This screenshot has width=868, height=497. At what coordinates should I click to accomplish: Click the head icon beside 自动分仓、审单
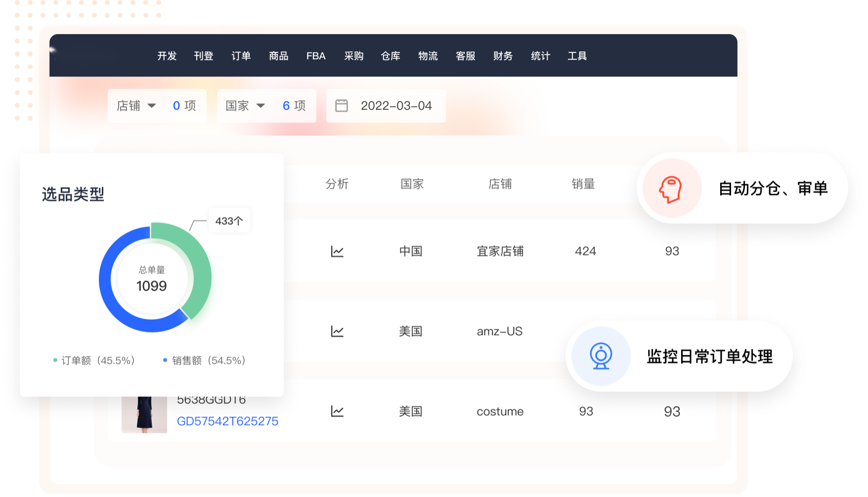click(671, 189)
